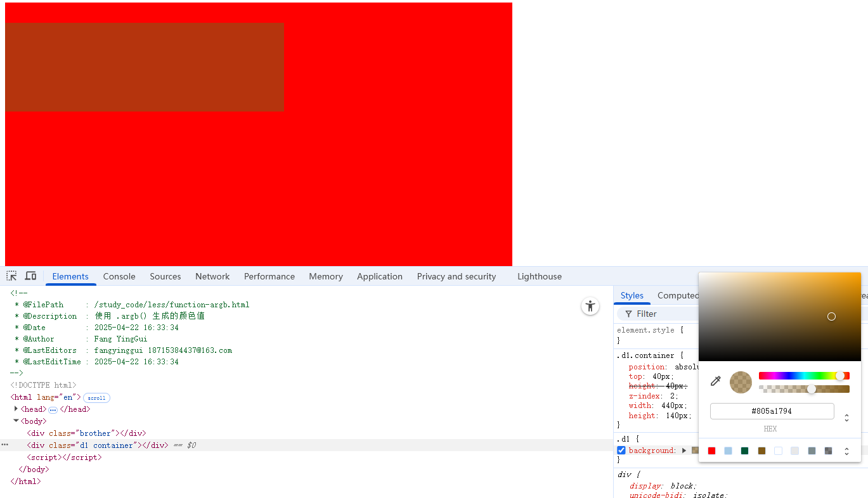Image resolution: width=868 pixels, height=498 pixels.
Task: Switch to the Lighthouse tab
Action: coord(540,276)
